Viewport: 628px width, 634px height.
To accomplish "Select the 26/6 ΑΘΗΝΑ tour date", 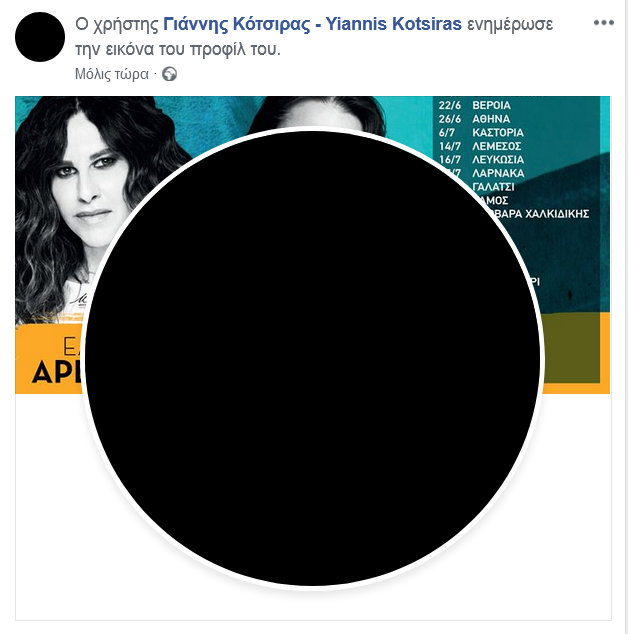I will coord(474,119).
